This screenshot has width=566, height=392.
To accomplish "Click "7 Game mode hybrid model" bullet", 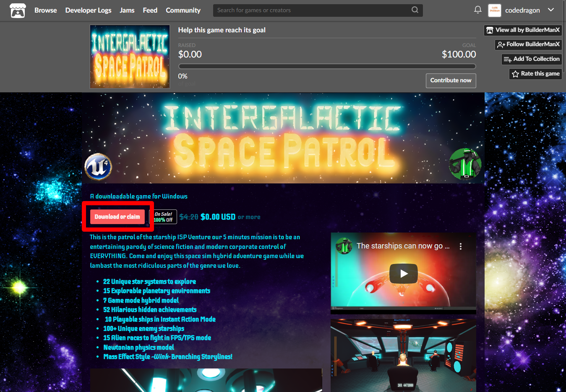I will (141, 301).
